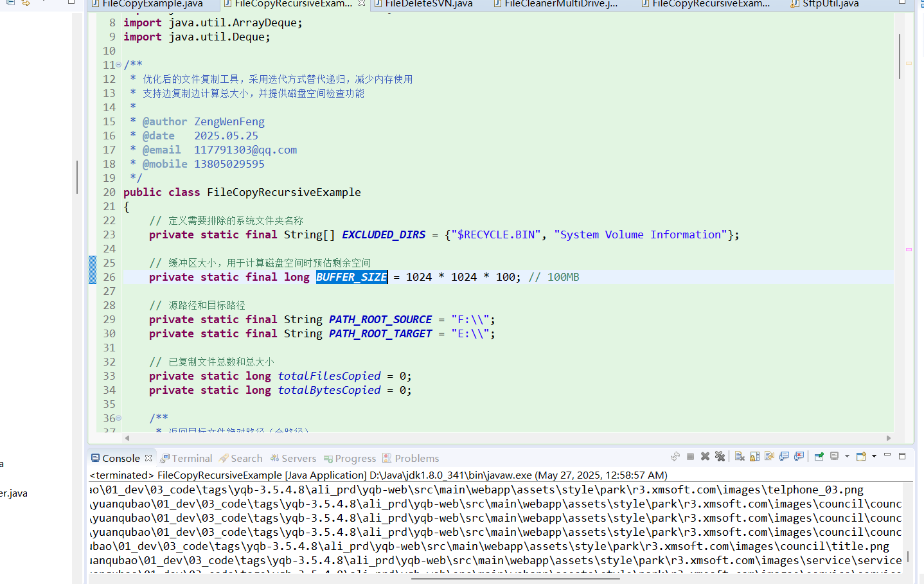
Task: Collapse the Javadoc comment at line 11
Action: coord(120,64)
